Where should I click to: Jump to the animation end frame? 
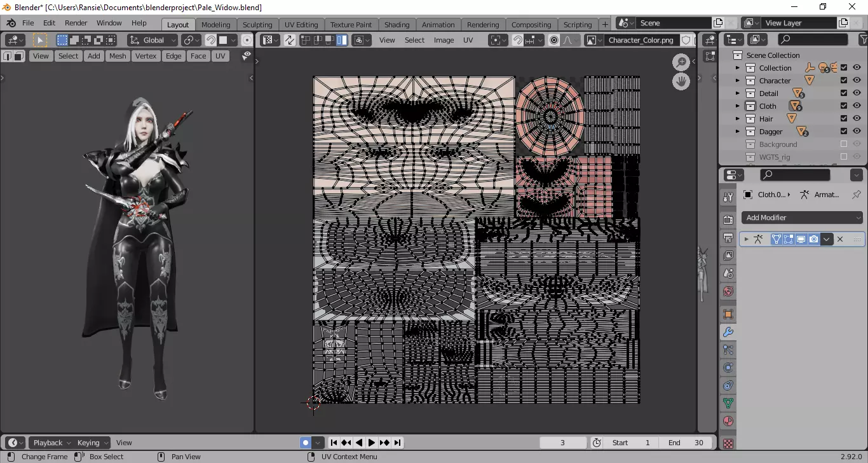(397, 443)
